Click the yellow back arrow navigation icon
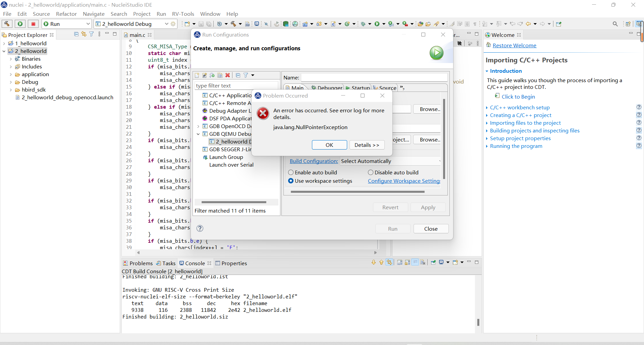This screenshot has width=644, height=345. point(528,24)
